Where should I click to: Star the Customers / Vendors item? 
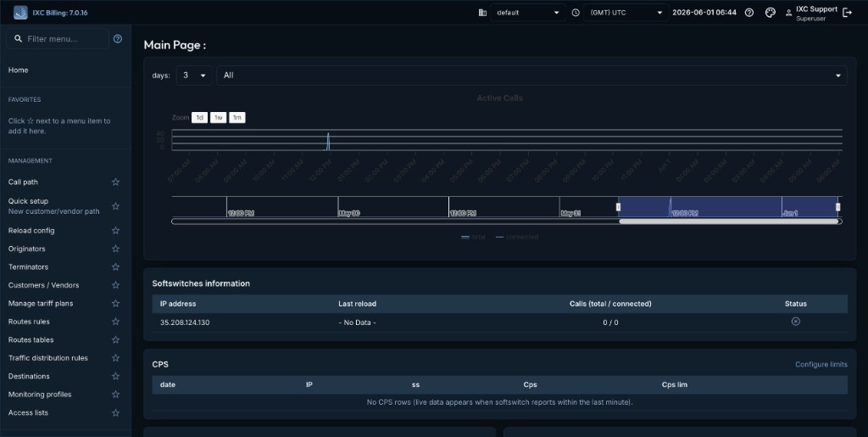coord(115,285)
